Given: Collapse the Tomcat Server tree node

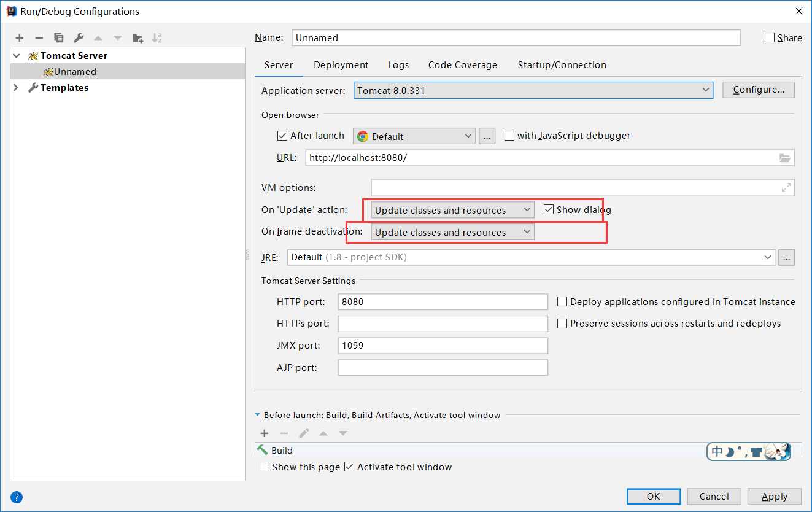Looking at the screenshot, I should [17, 56].
